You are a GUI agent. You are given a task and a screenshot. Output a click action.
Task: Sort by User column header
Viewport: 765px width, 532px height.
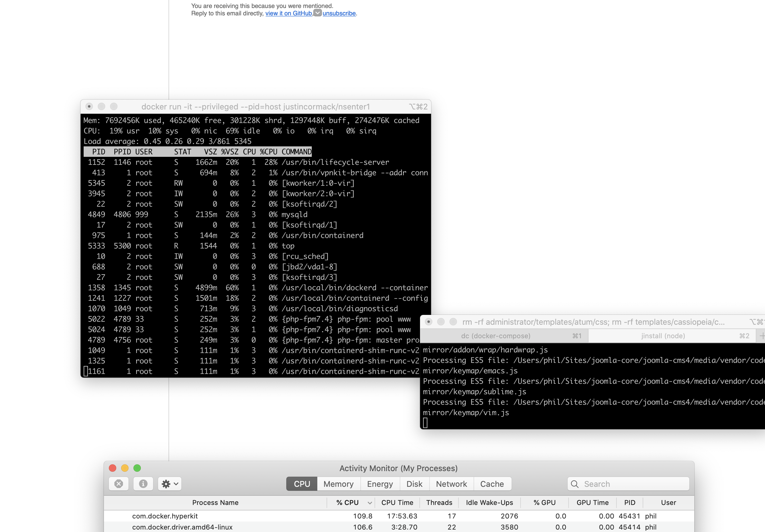click(668, 502)
